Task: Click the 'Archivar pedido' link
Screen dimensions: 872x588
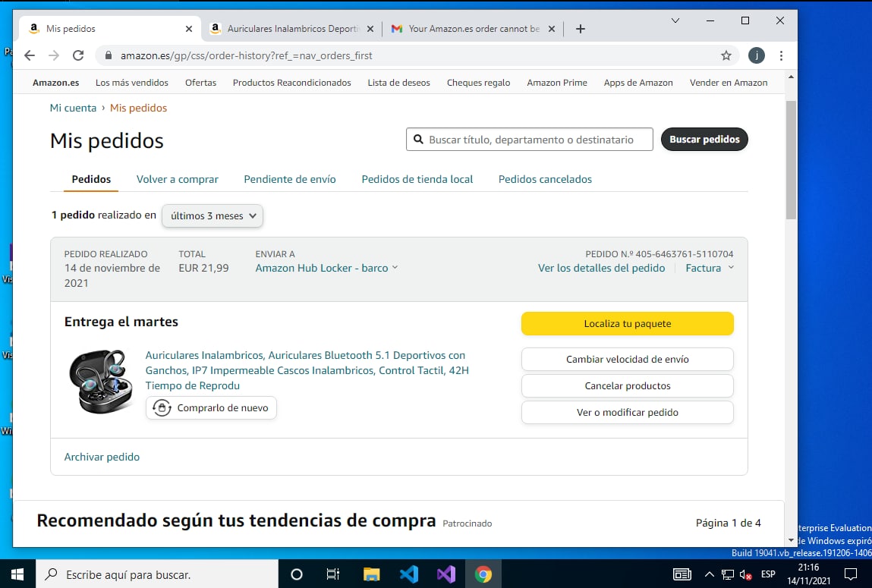Action: pyautogui.click(x=102, y=457)
